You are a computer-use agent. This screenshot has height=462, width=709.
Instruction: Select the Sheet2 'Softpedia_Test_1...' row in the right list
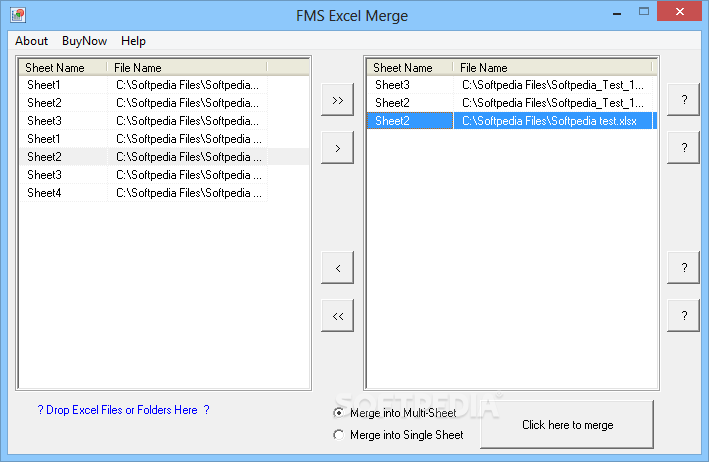point(510,103)
